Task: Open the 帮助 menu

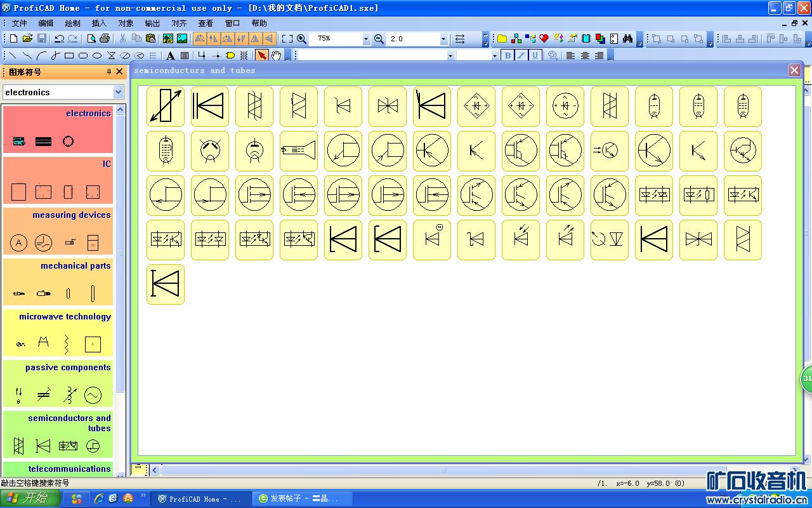Action: (259, 23)
